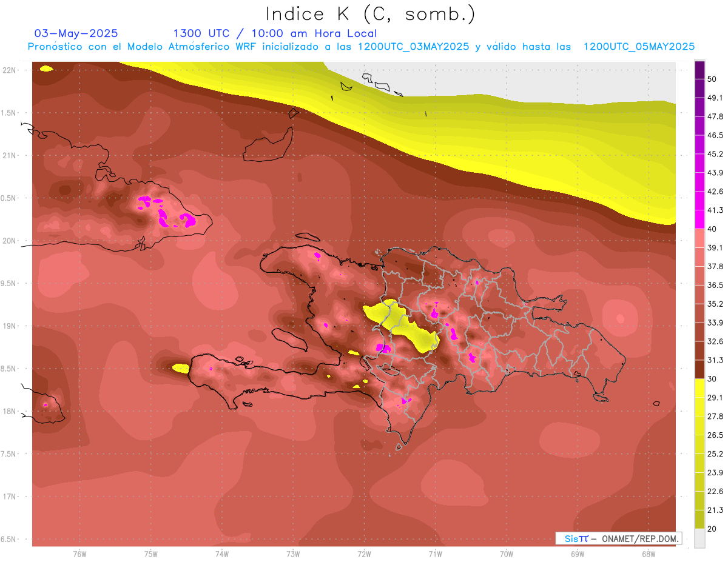The width and height of the screenshot is (728, 562).
Task: Select the "29.1" color scale value
Action: [716, 397]
